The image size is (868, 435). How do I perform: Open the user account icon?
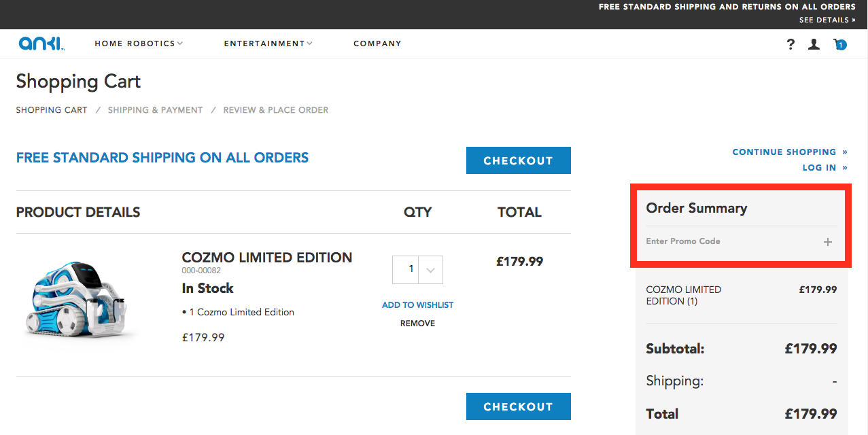click(814, 44)
